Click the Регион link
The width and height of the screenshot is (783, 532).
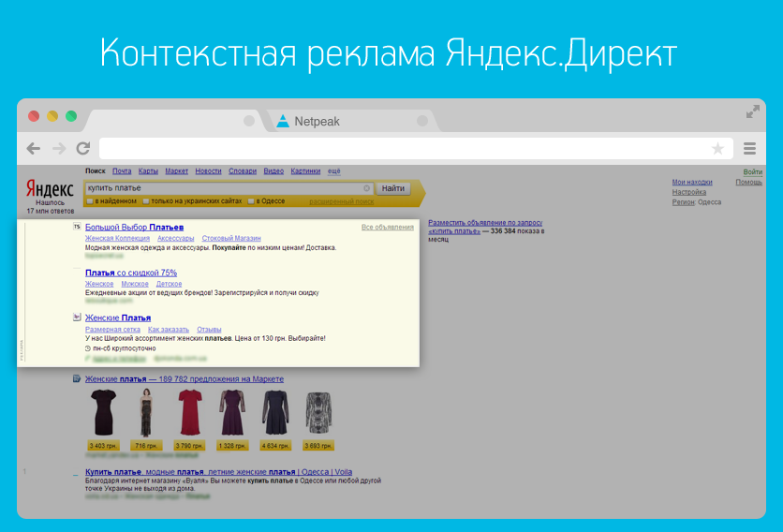tap(683, 202)
